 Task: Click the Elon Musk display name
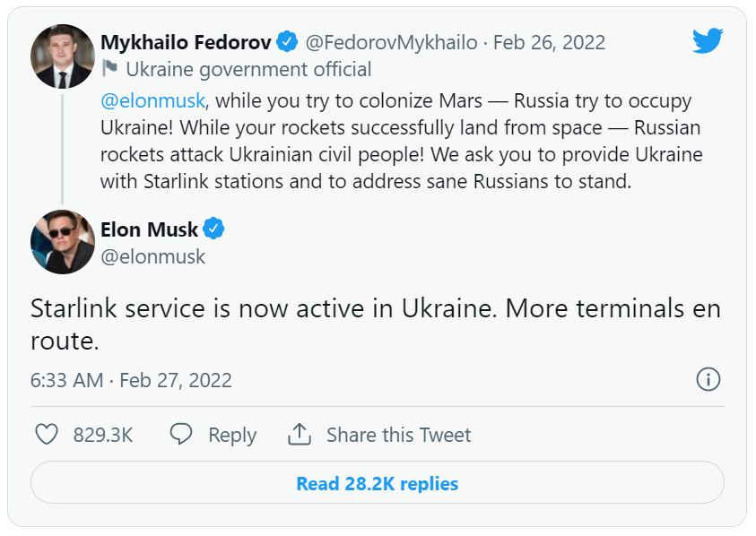pyautogui.click(x=149, y=230)
